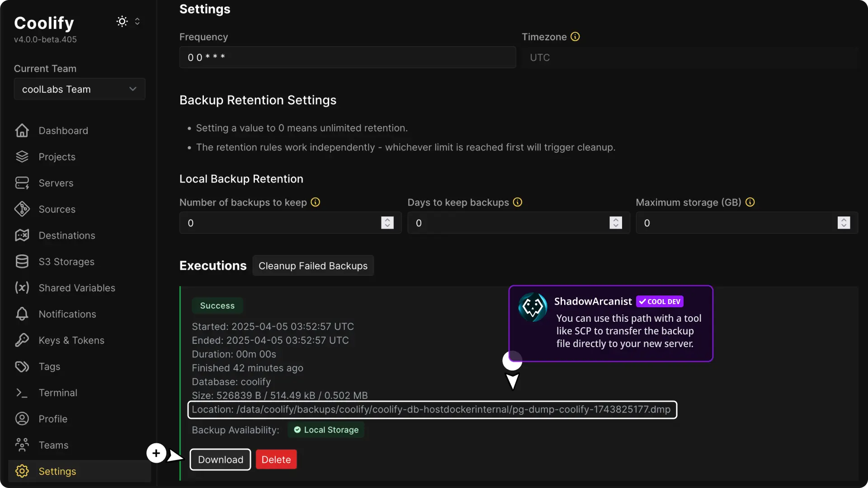Viewport: 868px width, 488px height.
Task: Navigate to Sources
Action: (57, 209)
